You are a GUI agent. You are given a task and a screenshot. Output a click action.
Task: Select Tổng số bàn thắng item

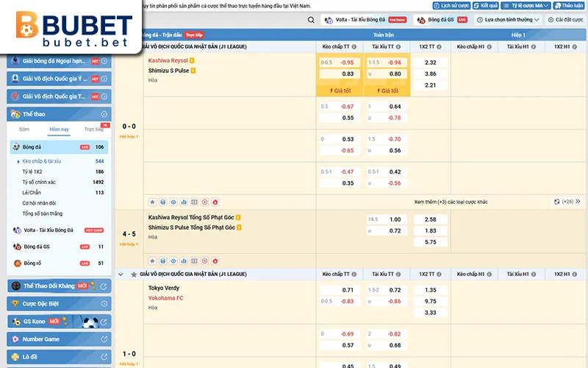43,213
